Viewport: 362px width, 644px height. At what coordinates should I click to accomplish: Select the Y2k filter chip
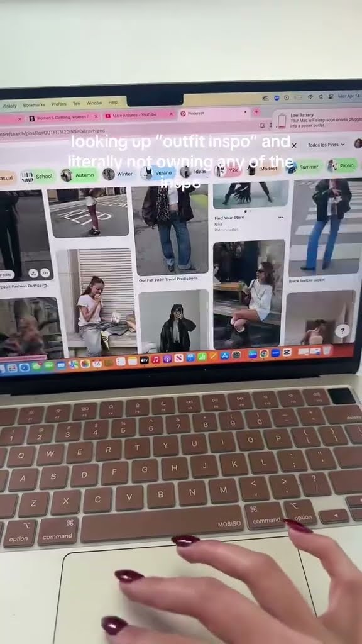[x=228, y=170]
